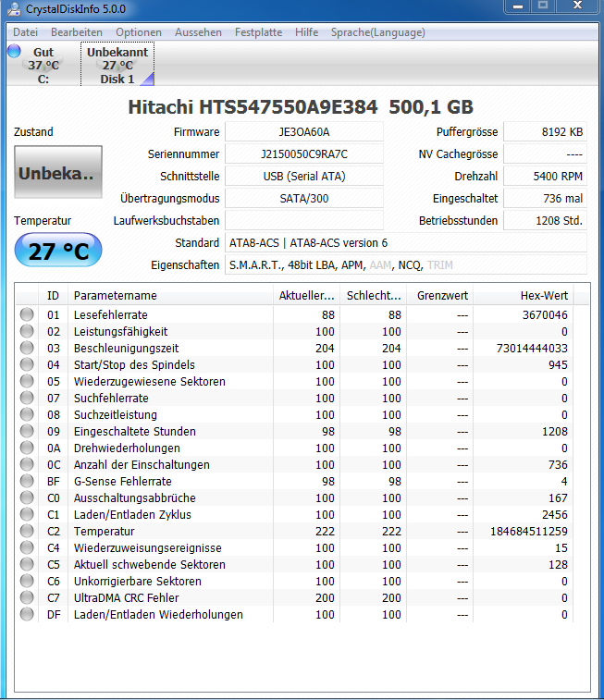This screenshot has width=604, height=700.
Task: Click status circle for Suchfehlerrate row
Action: (x=27, y=398)
